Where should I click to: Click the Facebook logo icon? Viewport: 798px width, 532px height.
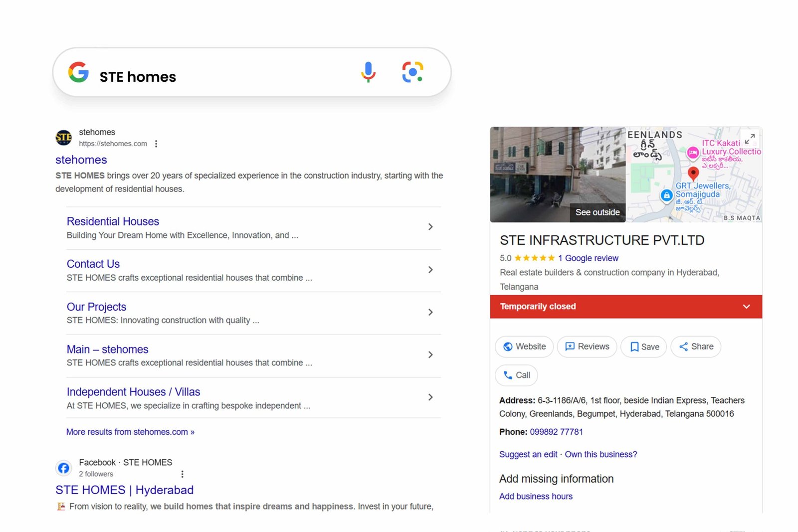click(63, 468)
